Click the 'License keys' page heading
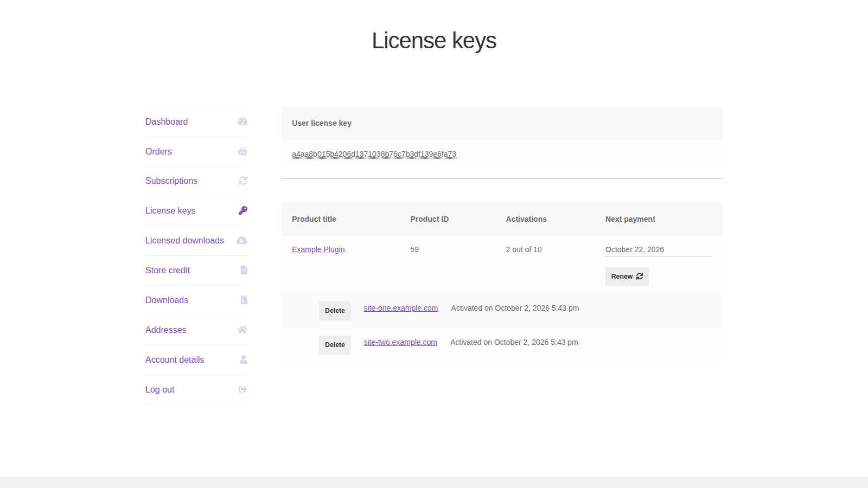868x488 pixels. [434, 41]
